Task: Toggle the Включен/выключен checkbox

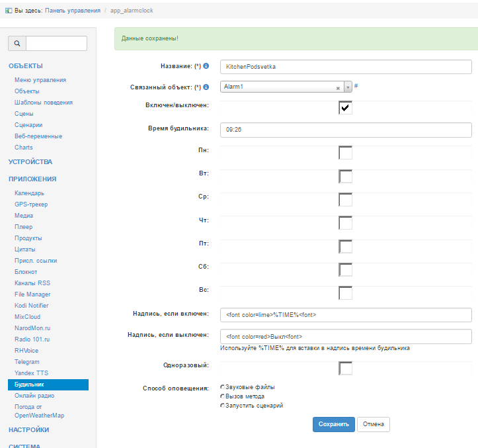Action: coord(345,107)
